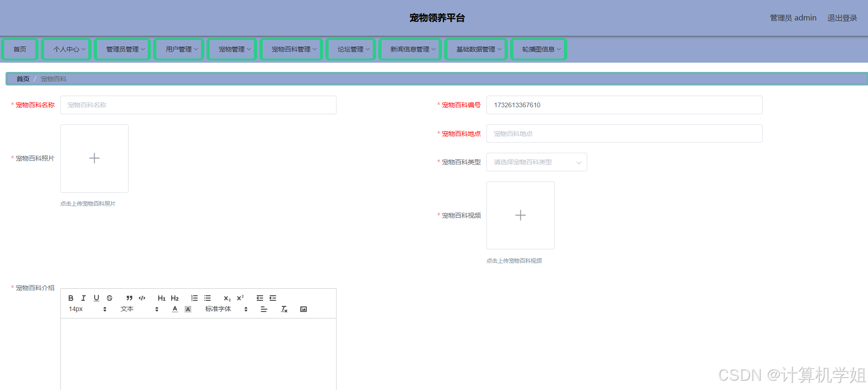
Task: Toggle strikethrough formatting in the editor
Action: 110,298
